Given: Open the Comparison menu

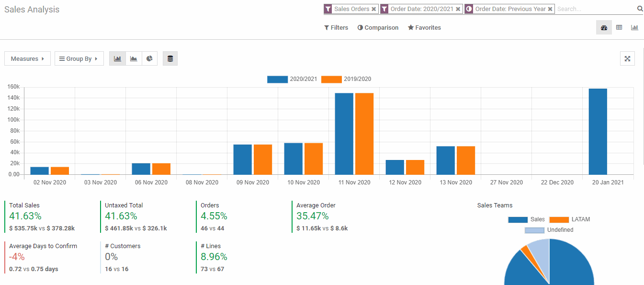Looking at the screenshot, I should click(x=378, y=28).
